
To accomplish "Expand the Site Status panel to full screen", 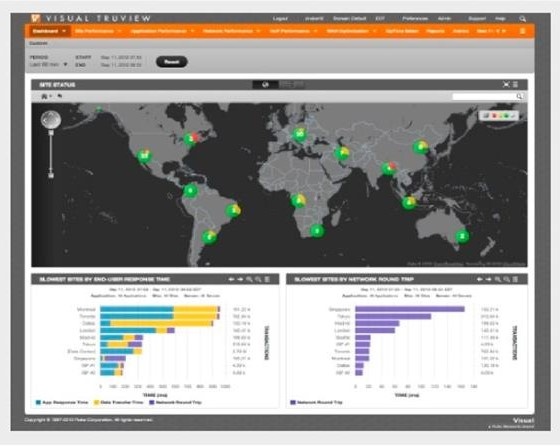I will (x=506, y=85).
